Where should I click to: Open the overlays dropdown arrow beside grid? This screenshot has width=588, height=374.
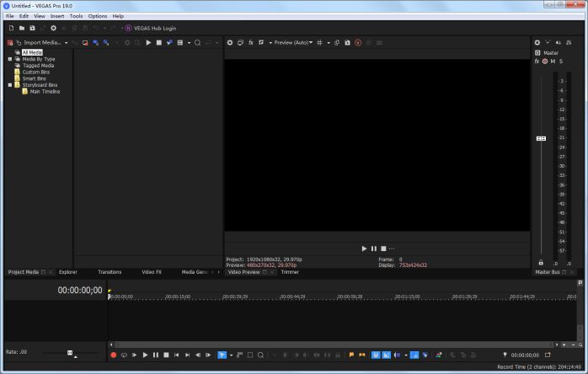point(329,43)
